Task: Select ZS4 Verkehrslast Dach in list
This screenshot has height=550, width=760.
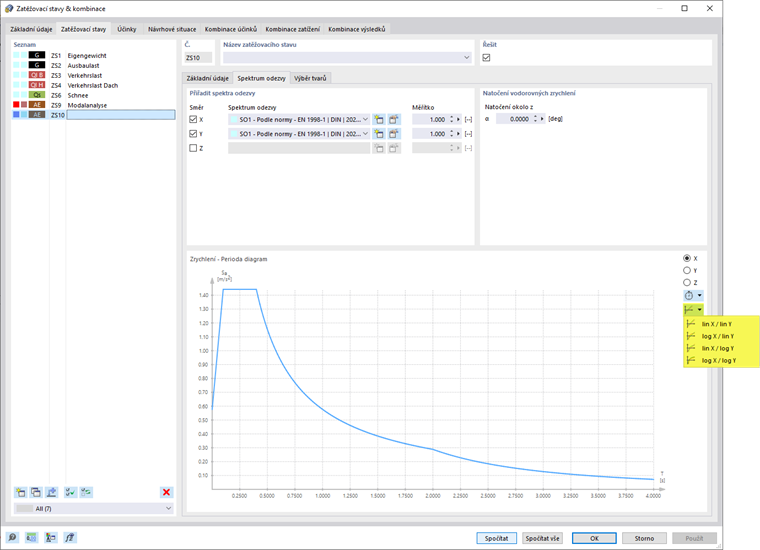Action: tap(94, 85)
